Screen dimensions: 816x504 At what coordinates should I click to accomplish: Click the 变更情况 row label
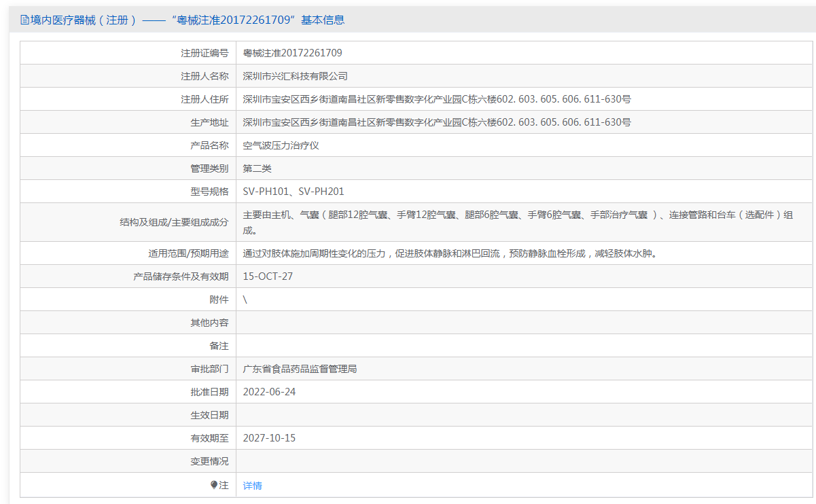coord(209,461)
